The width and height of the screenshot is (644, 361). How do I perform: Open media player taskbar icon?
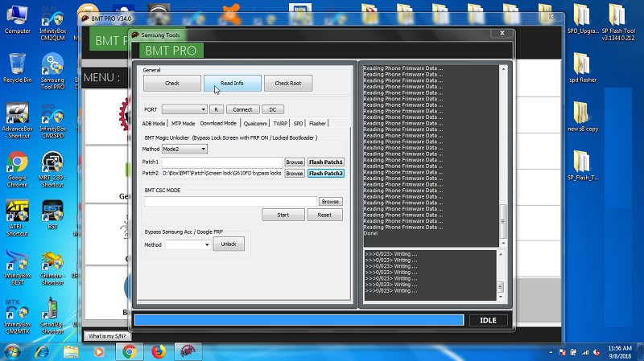[99, 352]
